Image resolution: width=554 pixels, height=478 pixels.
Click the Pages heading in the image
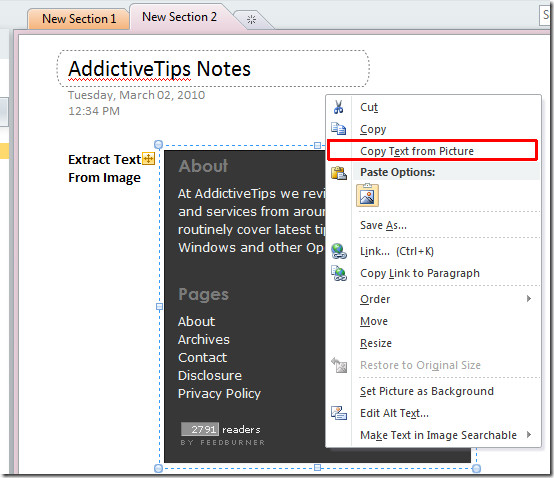pyautogui.click(x=204, y=295)
